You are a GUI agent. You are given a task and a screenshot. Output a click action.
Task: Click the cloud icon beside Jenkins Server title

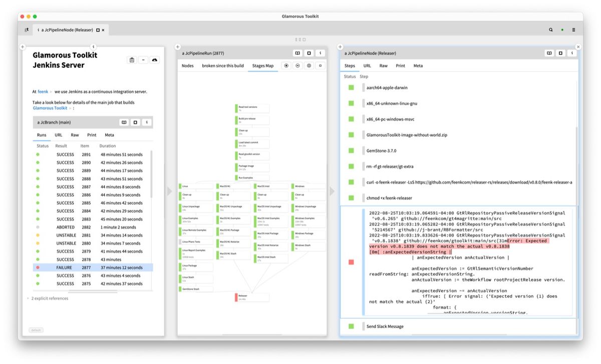click(x=155, y=60)
